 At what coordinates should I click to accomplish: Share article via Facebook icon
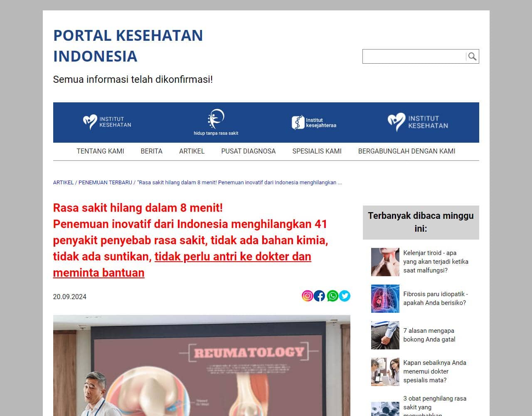319,296
